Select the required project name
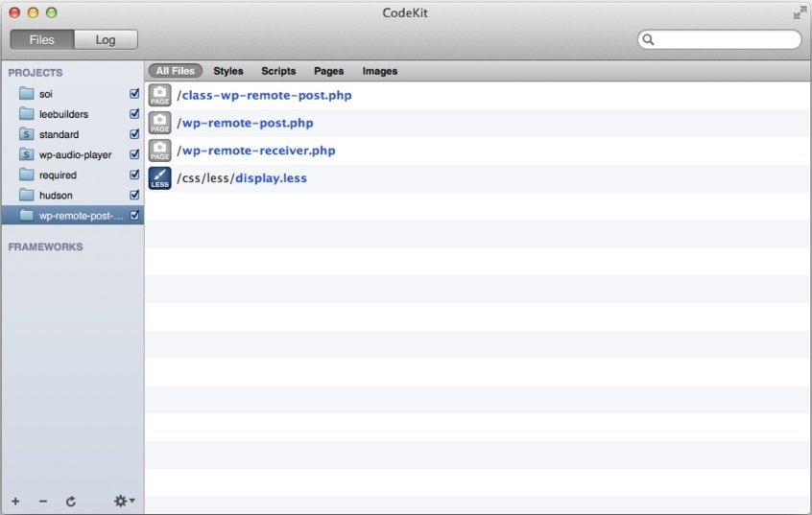This screenshot has height=515, width=812. 58,176
